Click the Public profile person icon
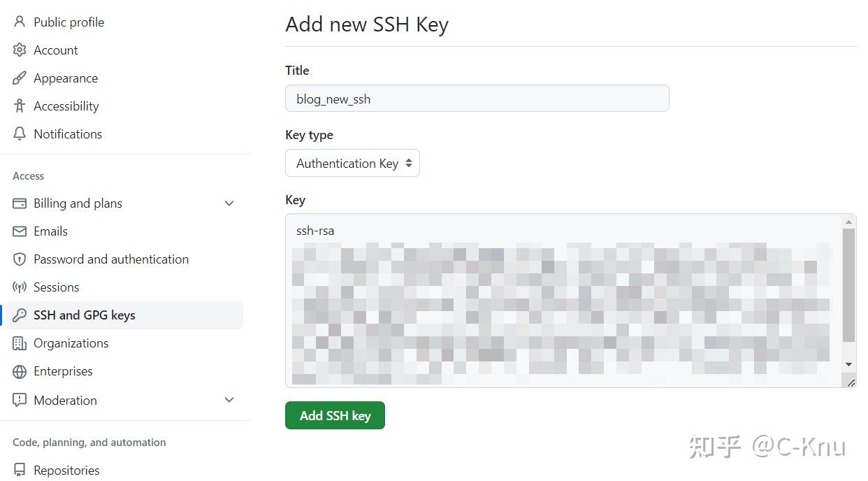Screen dimensions: 868x481 pos(19,22)
